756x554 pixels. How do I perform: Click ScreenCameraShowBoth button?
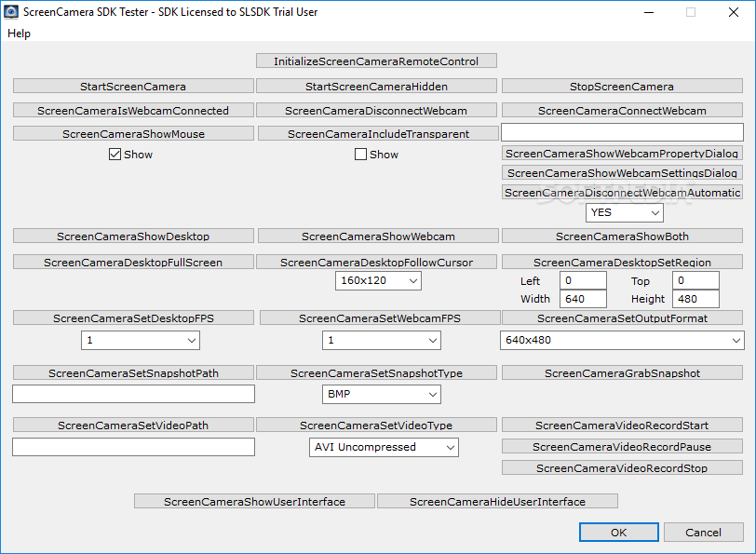[622, 236]
